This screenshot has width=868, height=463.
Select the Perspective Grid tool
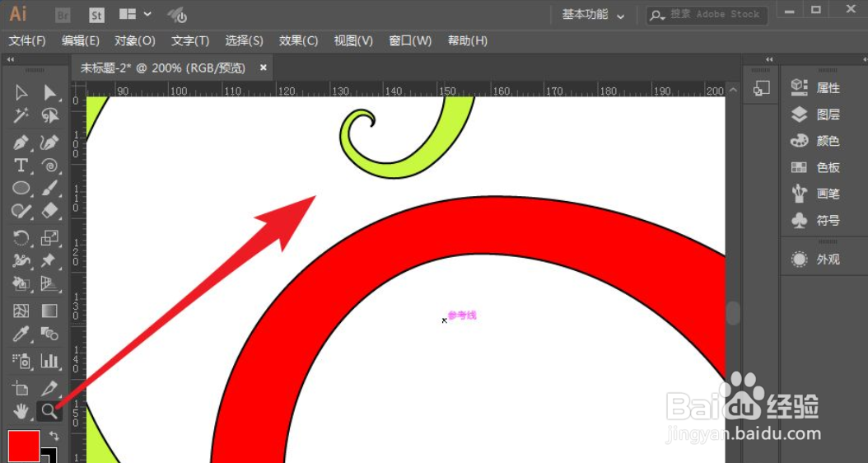tap(49, 283)
